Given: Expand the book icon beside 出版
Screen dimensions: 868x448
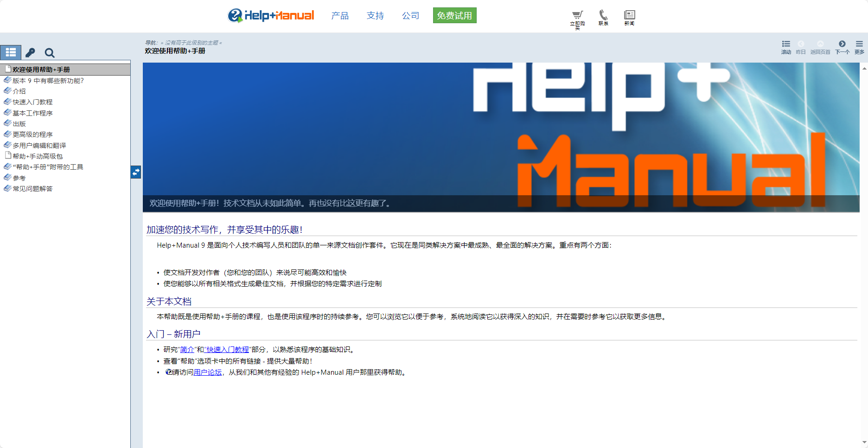Looking at the screenshot, I should tap(7, 123).
